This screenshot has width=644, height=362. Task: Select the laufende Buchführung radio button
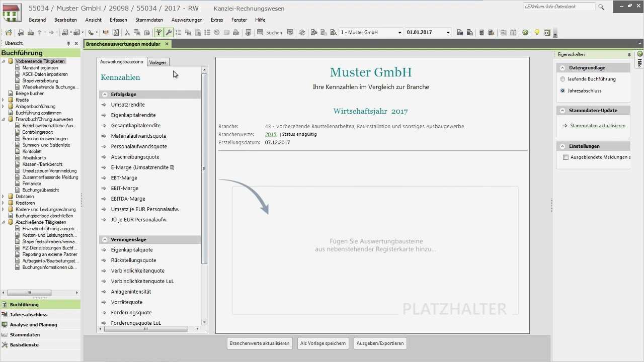561,79
